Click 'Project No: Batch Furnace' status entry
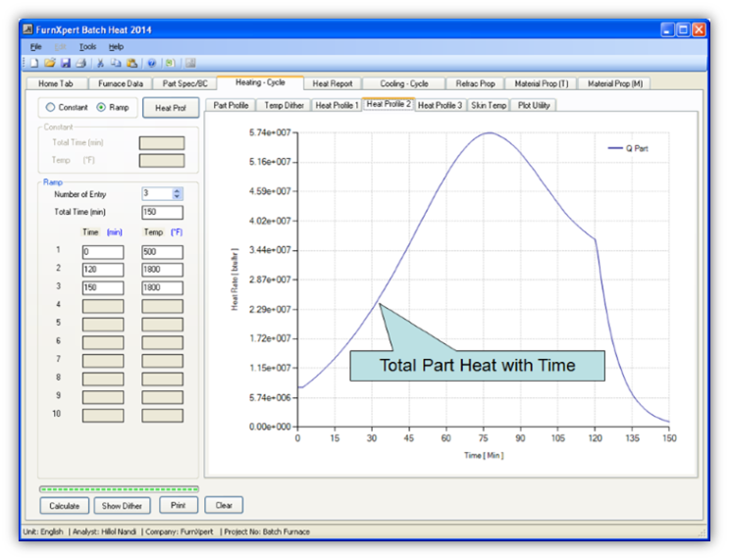The height and width of the screenshot is (560, 729). [x=267, y=532]
